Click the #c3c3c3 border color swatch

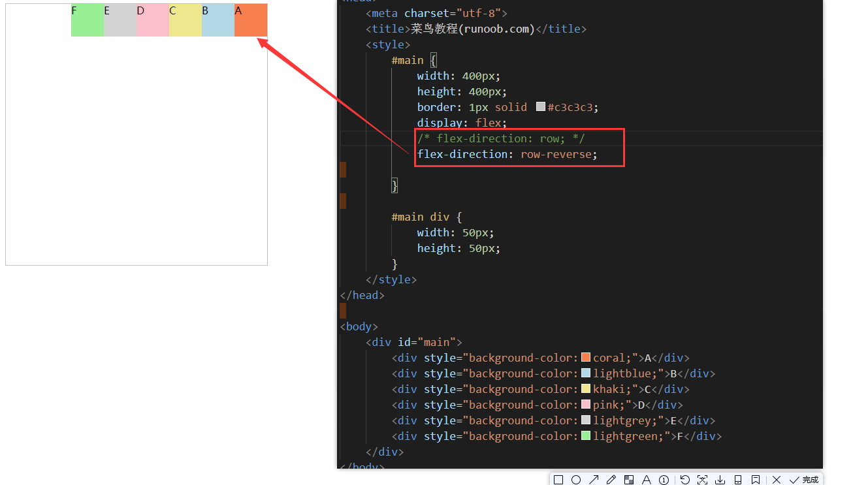541,106
